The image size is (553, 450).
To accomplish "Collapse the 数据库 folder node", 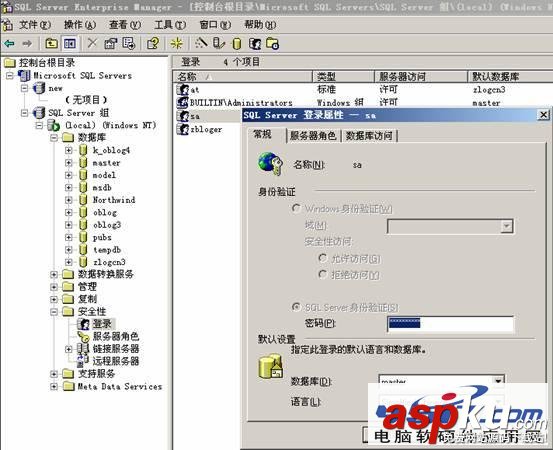I will (x=54, y=137).
